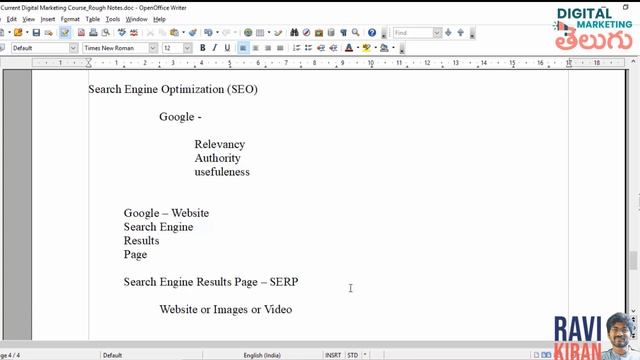Click the Document as E-mail icon
Viewport: 640px width, 360px height.
coord(49,33)
